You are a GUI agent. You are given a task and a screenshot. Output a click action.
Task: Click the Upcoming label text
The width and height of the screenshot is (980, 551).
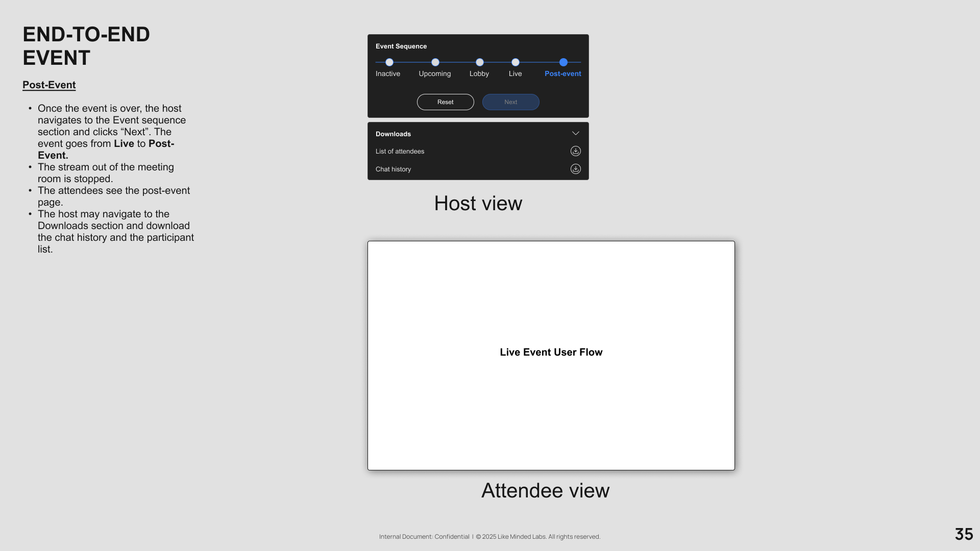click(434, 74)
